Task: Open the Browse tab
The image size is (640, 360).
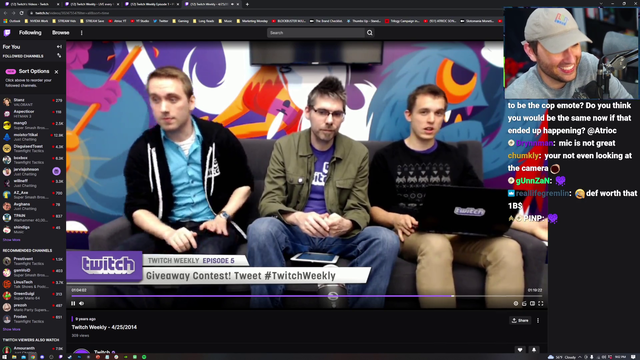Action: tap(60, 33)
